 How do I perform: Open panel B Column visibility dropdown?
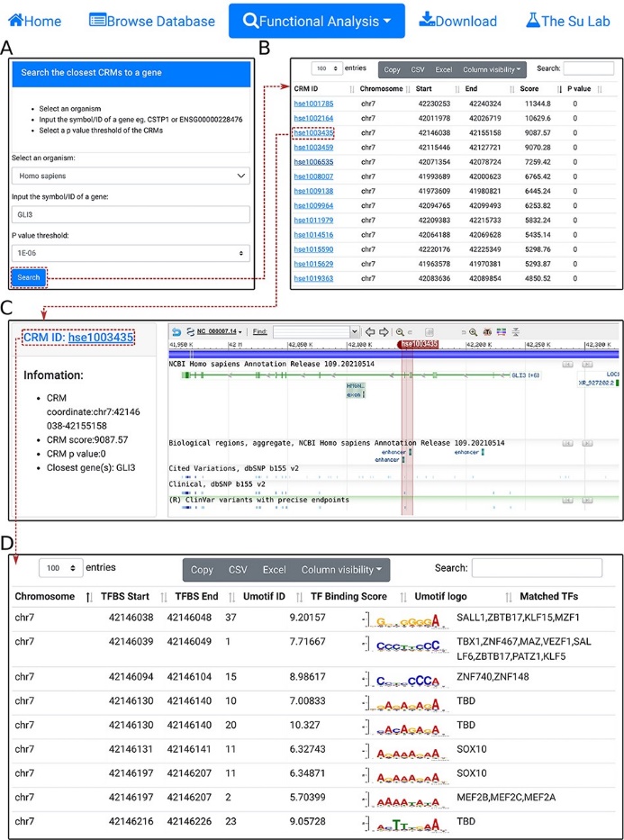coord(492,69)
